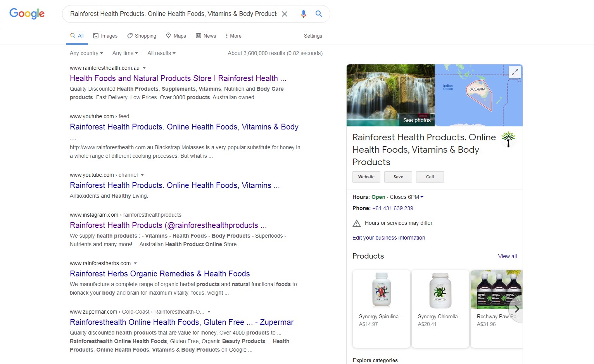Image resolution: width=594 pixels, height=364 pixels.
Task: Click the next arrow in Products carousel
Action: pyautogui.click(x=516, y=309)
